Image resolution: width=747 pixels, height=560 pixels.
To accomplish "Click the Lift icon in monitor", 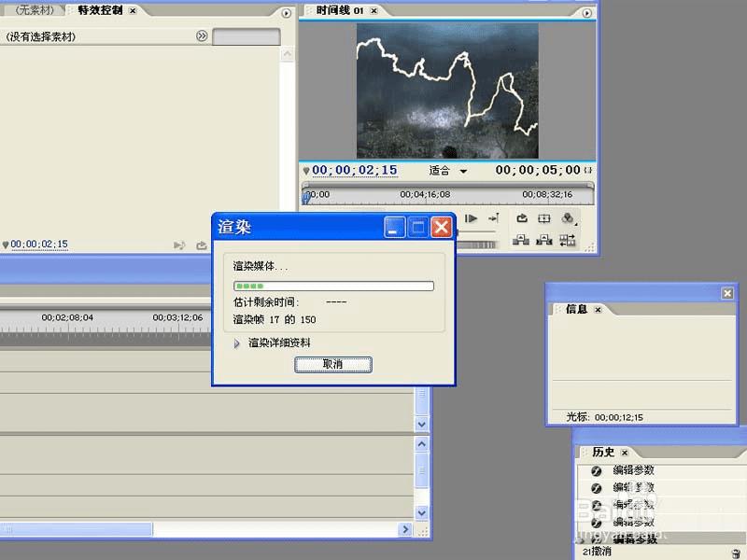I will 521,240.
